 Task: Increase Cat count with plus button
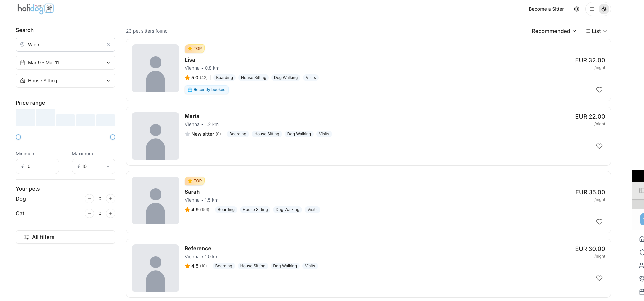[x=111, y=213]
